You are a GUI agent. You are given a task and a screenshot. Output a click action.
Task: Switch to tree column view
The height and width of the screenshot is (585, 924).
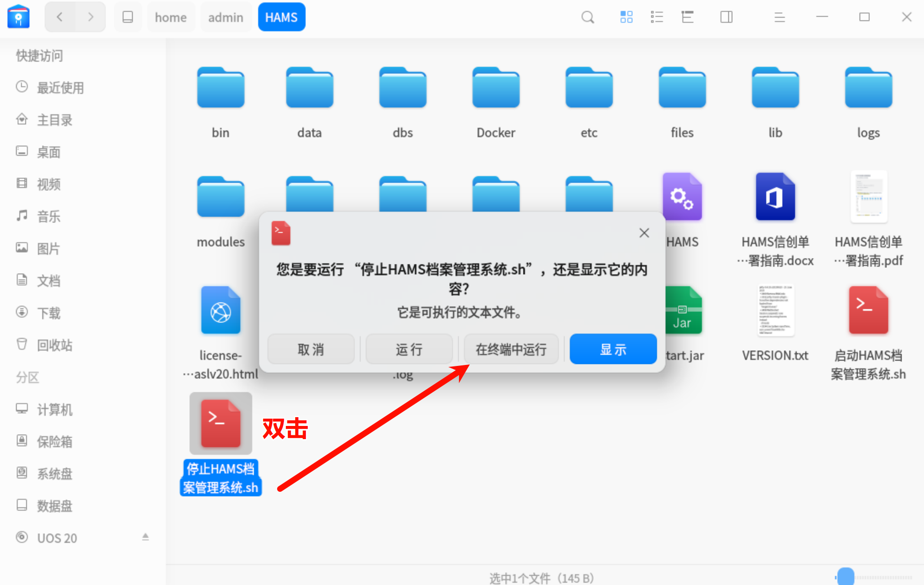point(687,18)
